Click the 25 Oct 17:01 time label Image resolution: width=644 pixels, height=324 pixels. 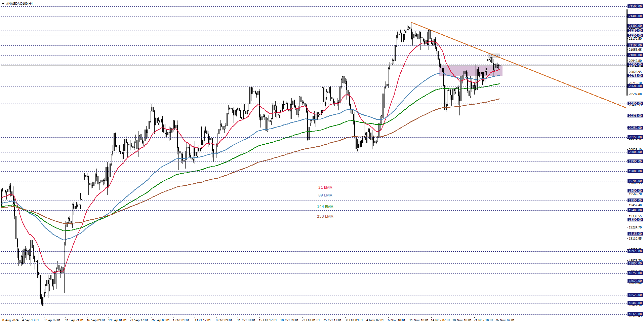point(332,320)
